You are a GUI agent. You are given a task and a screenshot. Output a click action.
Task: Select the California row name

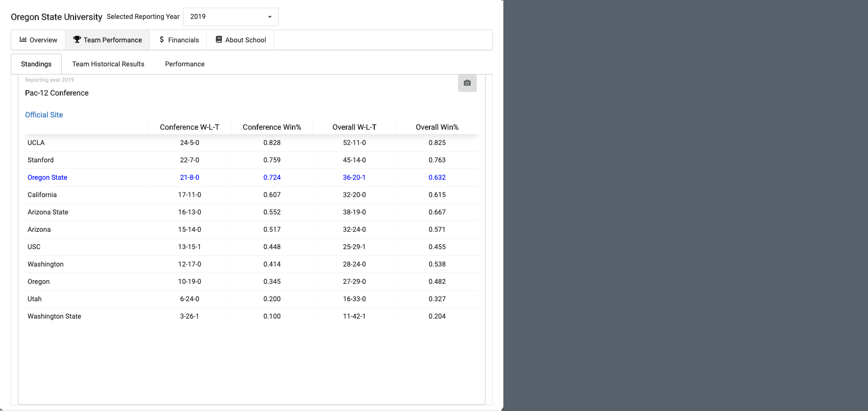coord(42,195)
